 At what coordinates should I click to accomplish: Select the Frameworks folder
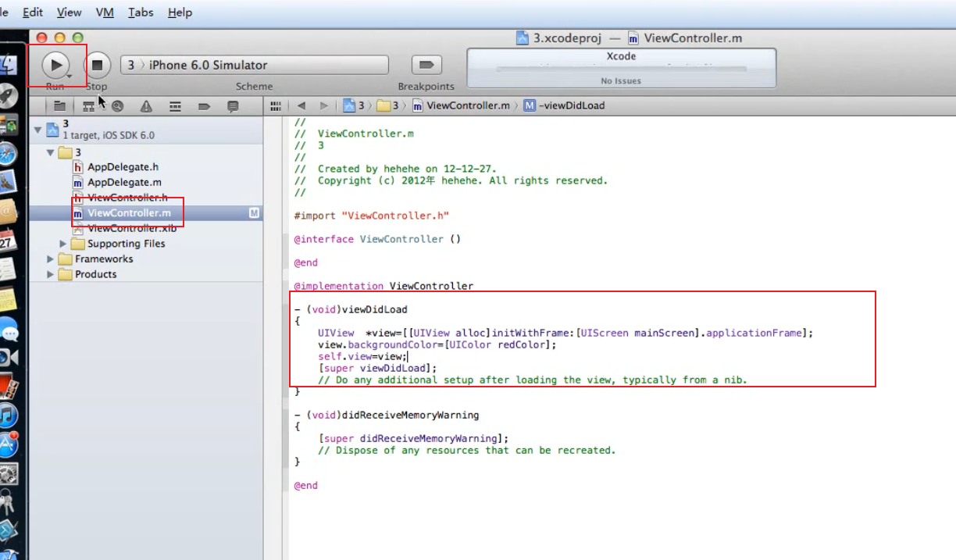pos(96,259)
